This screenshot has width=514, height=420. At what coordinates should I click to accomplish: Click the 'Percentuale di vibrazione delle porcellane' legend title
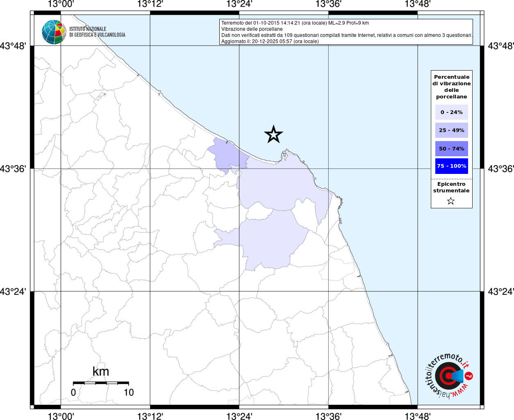click(x=451, y=87)
